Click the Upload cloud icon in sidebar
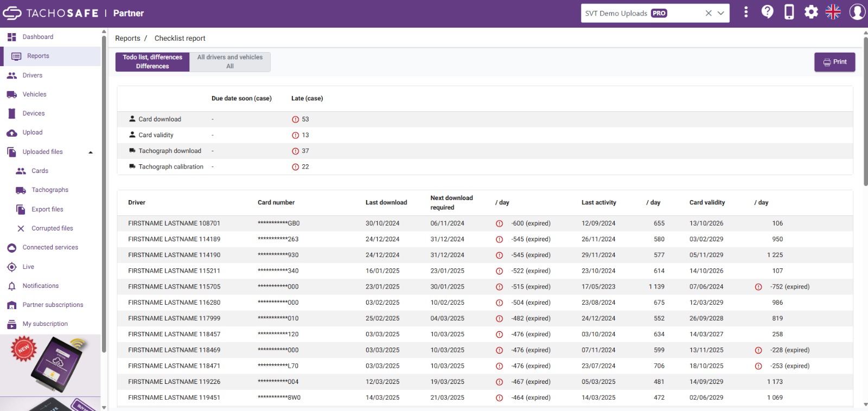 tap(12, 133)
